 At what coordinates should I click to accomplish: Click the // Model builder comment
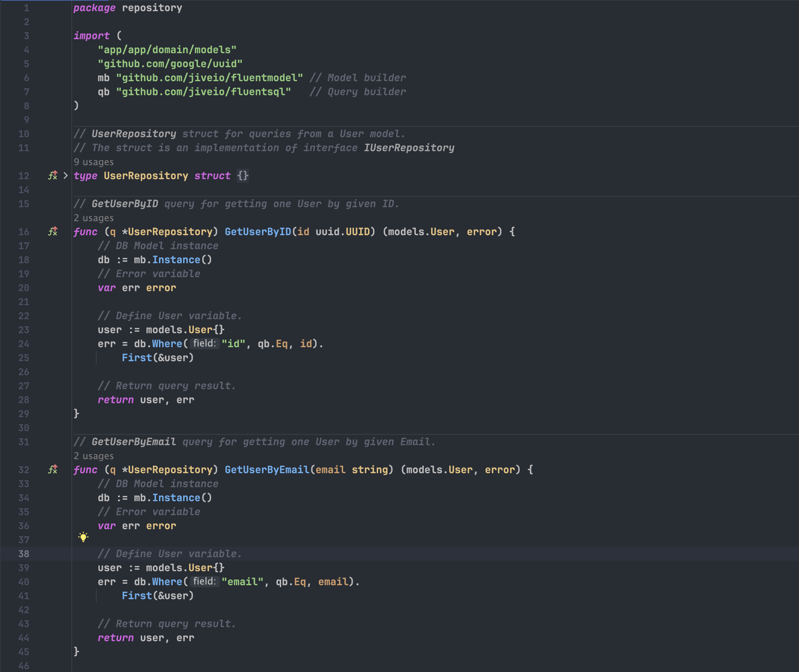click(x=358, y=78)
